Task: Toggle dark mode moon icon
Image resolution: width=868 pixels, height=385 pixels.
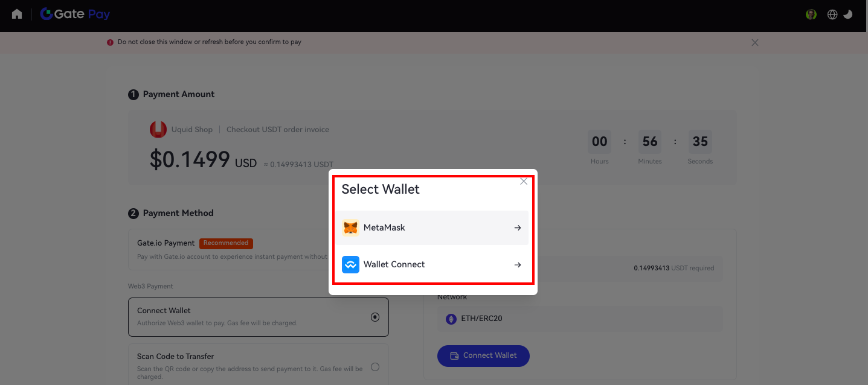Action: click(x=848, y=14)
